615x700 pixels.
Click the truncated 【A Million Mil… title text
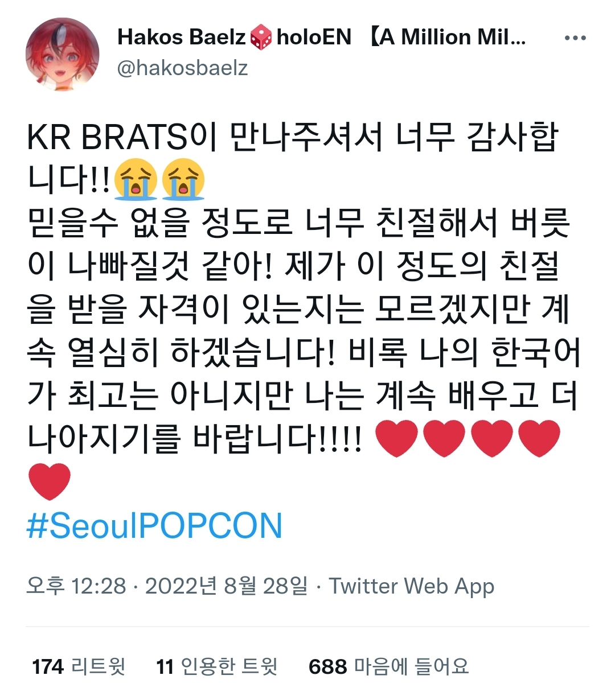click(448, 38)
